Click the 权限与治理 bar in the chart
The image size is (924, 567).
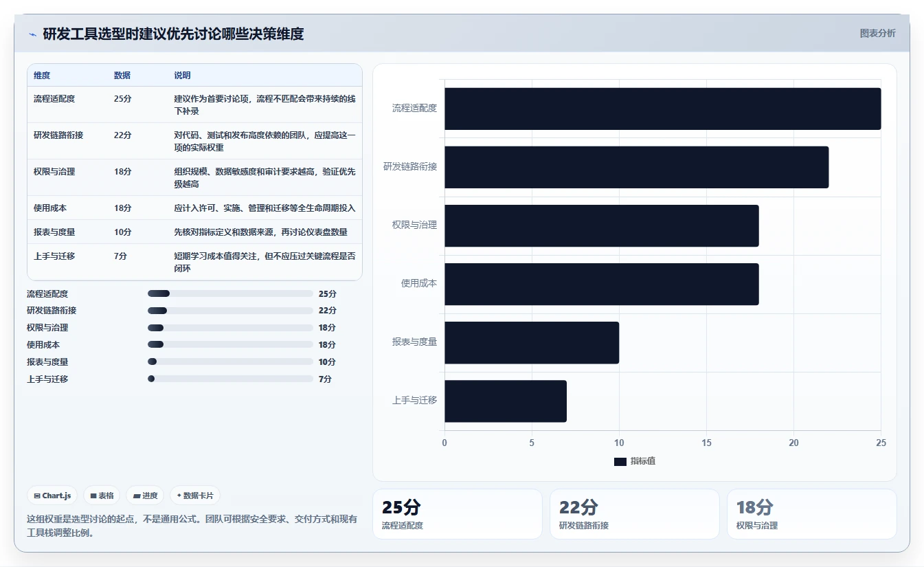tap(601, 225)
